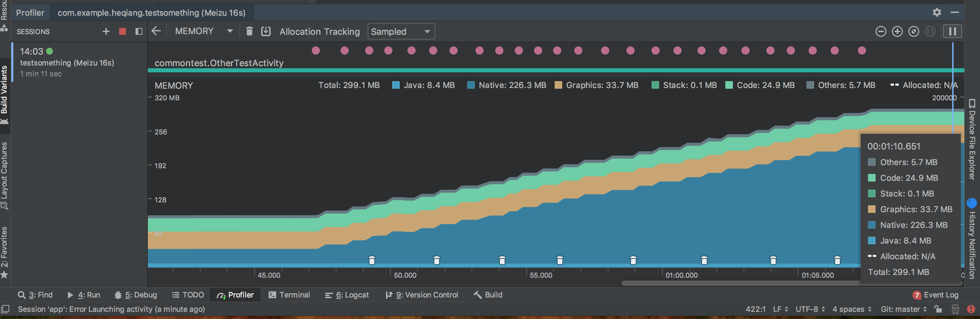980x319 pixels.
Task: Open the MEMORY profiler dropdown
Action: click(204, 31)
